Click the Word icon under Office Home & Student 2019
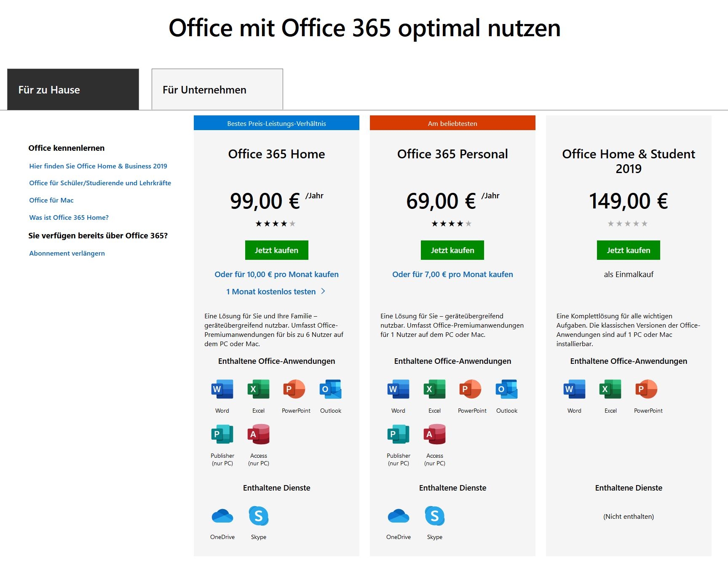728x563 pixels. click(x=574, y=389)
